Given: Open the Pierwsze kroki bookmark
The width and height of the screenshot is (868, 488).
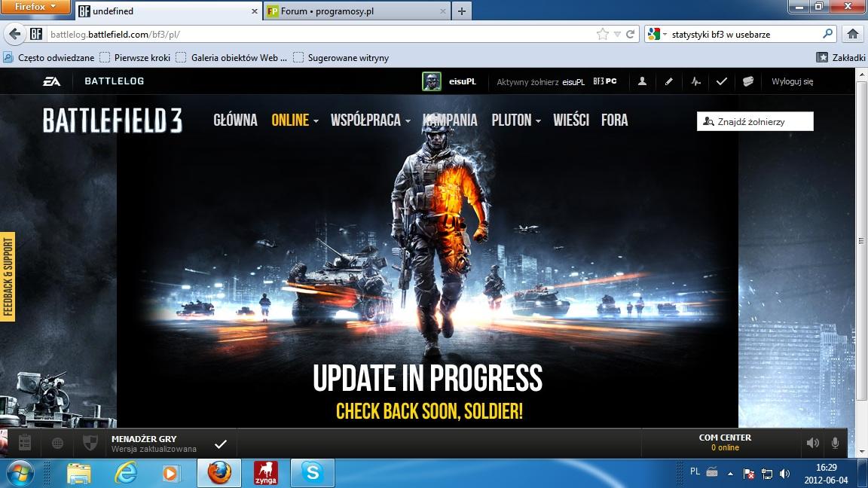Looking at the screenshot, I should coord(135,57).
